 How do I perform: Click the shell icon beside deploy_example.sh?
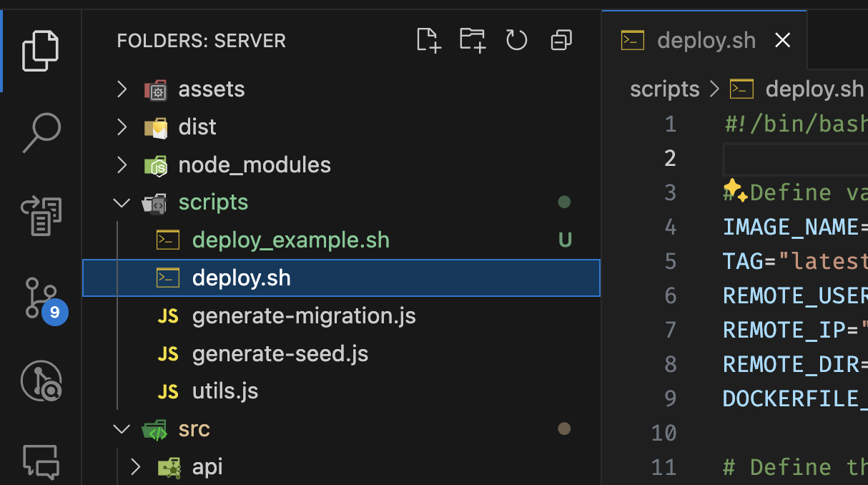(168, 240)
